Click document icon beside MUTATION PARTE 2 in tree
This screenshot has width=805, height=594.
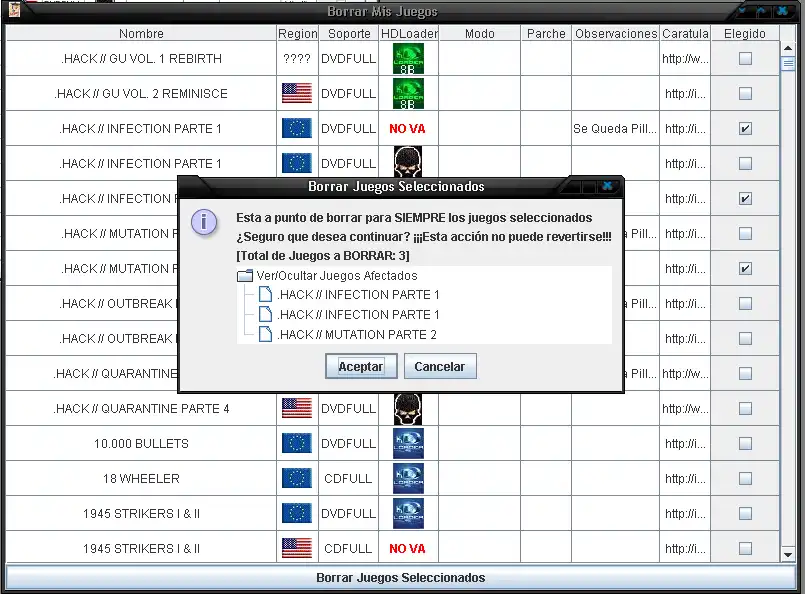coord(265,334)
